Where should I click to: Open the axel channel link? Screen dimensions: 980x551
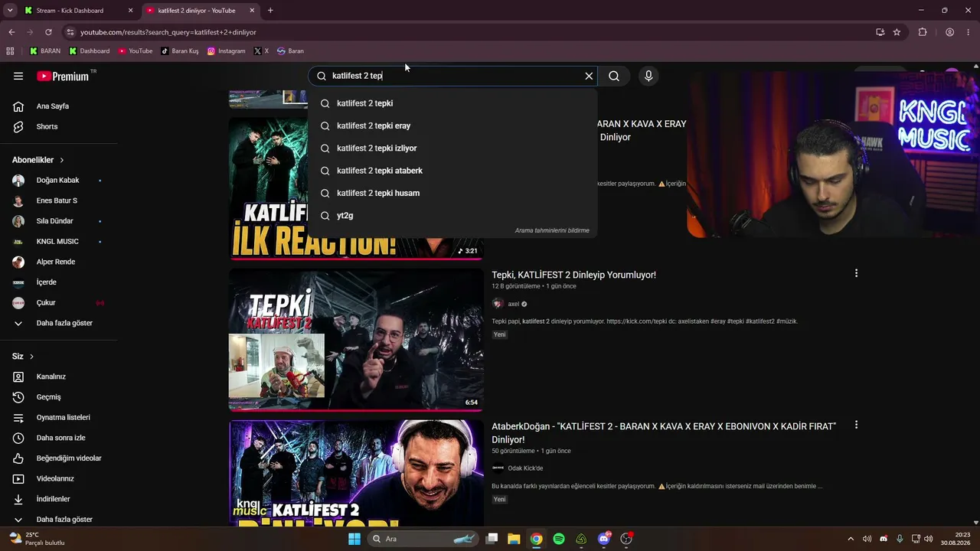pyautogui.click(x=514, y=304)
